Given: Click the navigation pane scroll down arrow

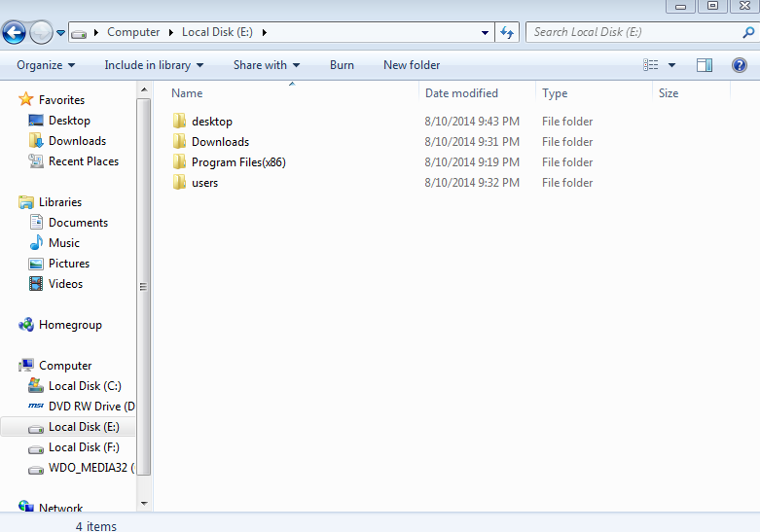Looking at the screenshot, I should point(144,504).
